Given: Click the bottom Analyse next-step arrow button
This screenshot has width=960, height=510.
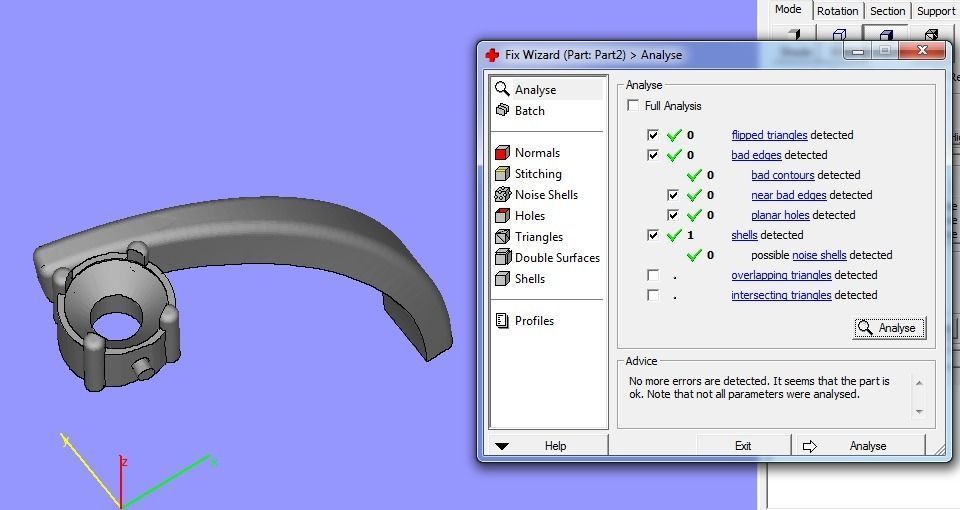Looking at the screenshot, I should coord(860,446).
